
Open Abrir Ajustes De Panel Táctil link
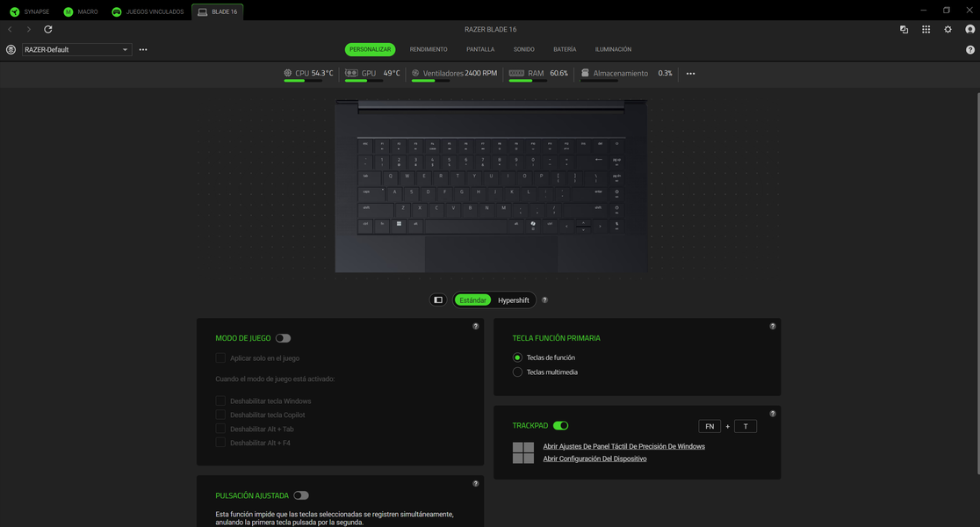pos(623,446)
